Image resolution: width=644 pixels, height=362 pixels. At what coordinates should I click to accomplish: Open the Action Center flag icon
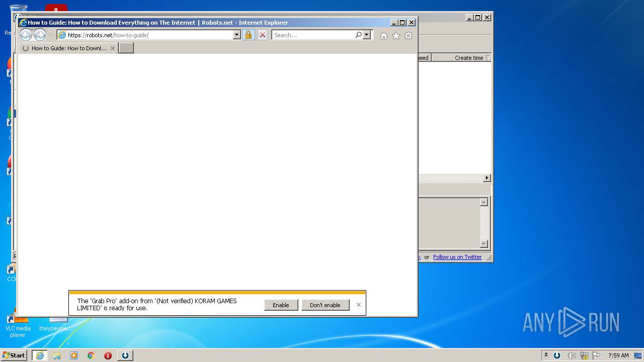click(596, 355)
